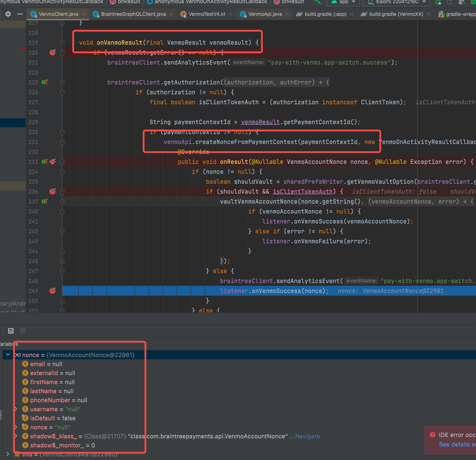Close the VenmoTestV4.kt tab

[231, 14]
